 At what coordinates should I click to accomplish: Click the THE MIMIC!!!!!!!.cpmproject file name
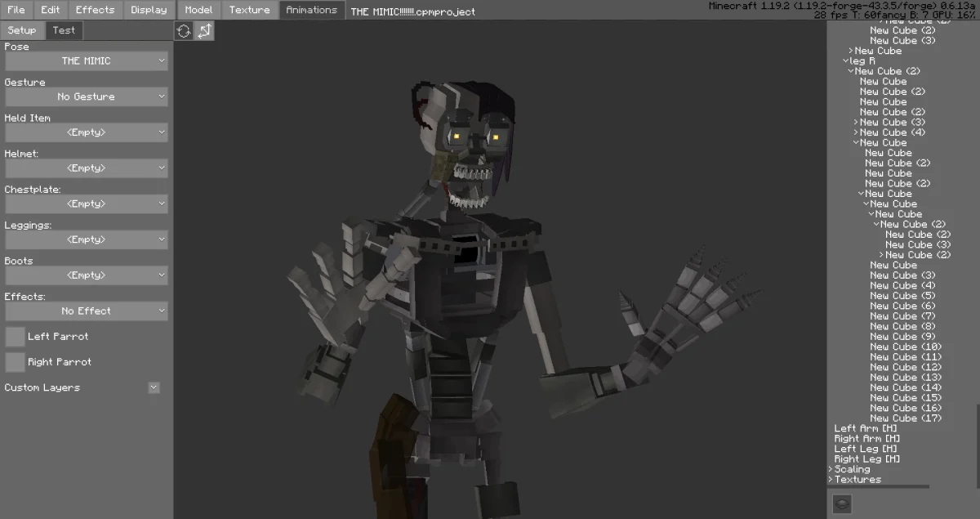click(413, 11)
